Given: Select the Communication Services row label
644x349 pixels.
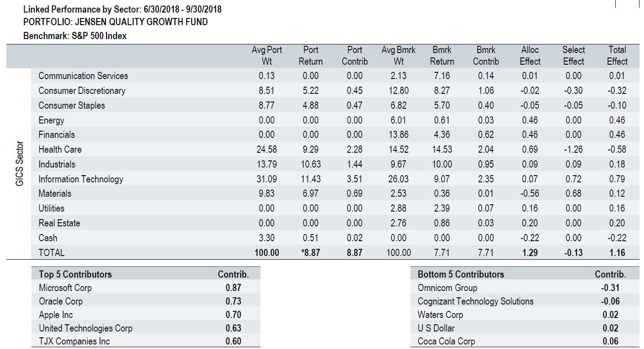Looking at the screenshot, I should tap(83, 76).
